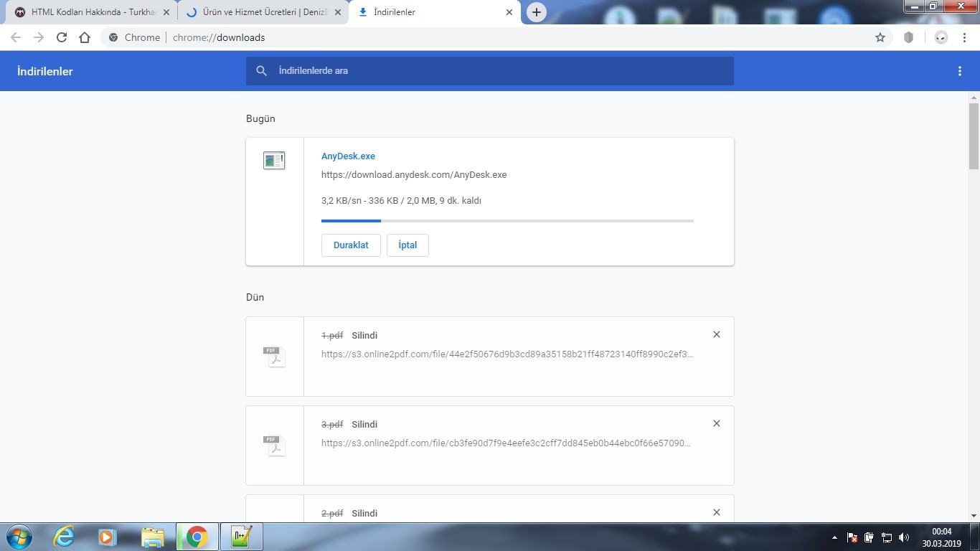Cancel the download with İptal
The image size is (980, 551).
[407, 245]
